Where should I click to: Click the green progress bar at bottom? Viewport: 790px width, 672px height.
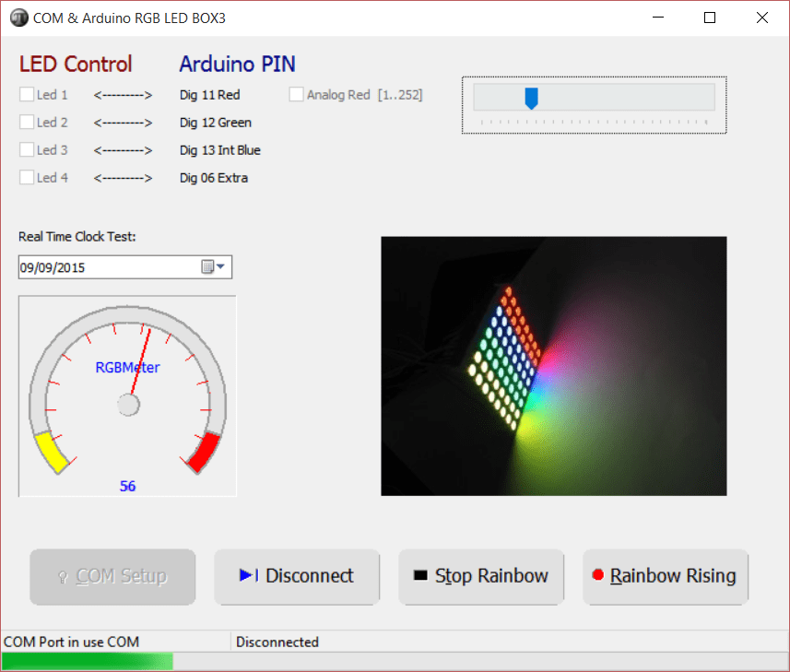pyautogui.click(x=87, y=660)
